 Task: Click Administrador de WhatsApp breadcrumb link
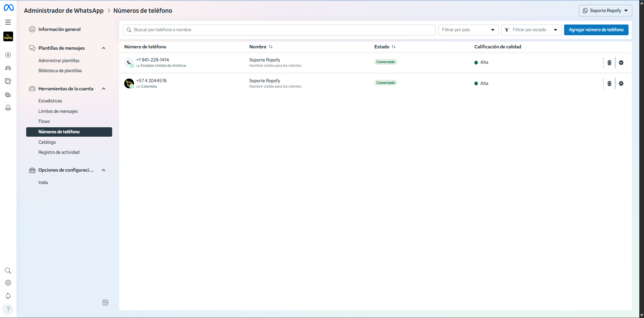click(x=64, y=11)
